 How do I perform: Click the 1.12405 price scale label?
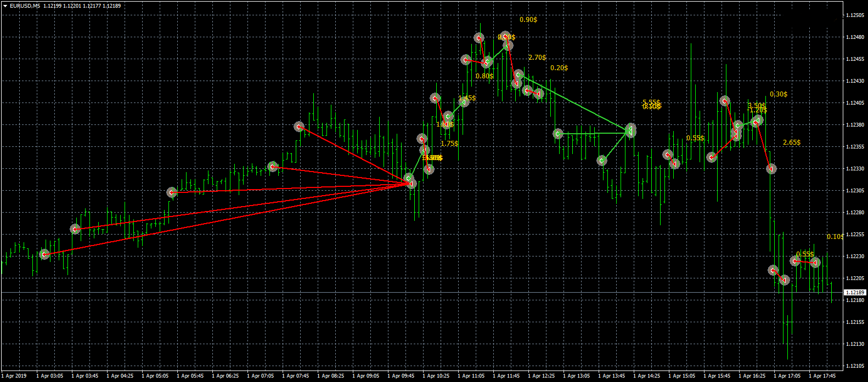coord(855,103)
